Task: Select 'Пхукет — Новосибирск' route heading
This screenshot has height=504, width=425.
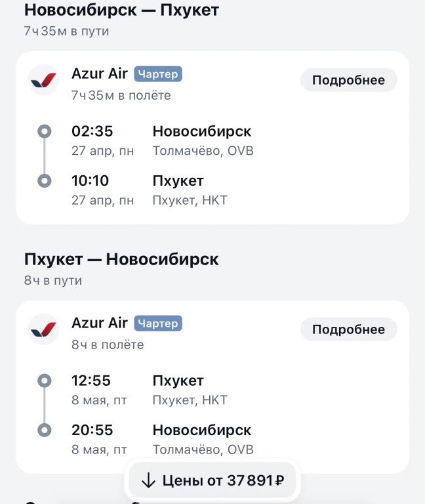Action: click(121, 260)
